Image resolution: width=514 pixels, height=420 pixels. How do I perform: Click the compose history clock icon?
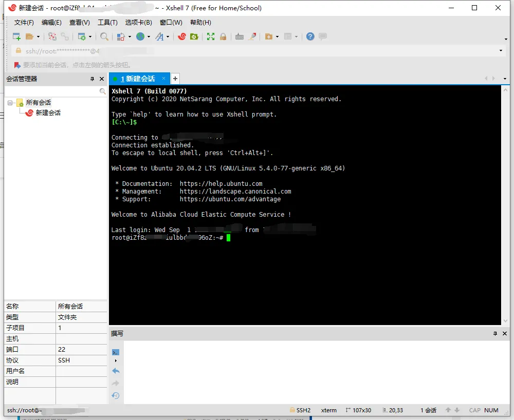click(x=116, y=395)
